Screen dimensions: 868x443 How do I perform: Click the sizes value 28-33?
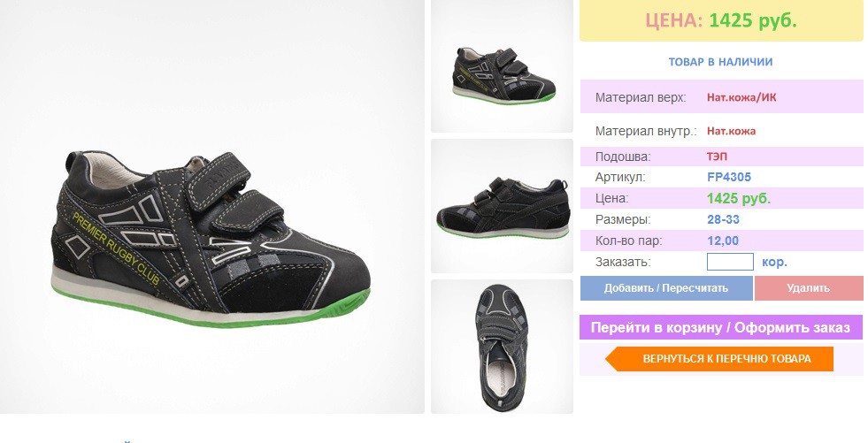[x=723, y=219]
